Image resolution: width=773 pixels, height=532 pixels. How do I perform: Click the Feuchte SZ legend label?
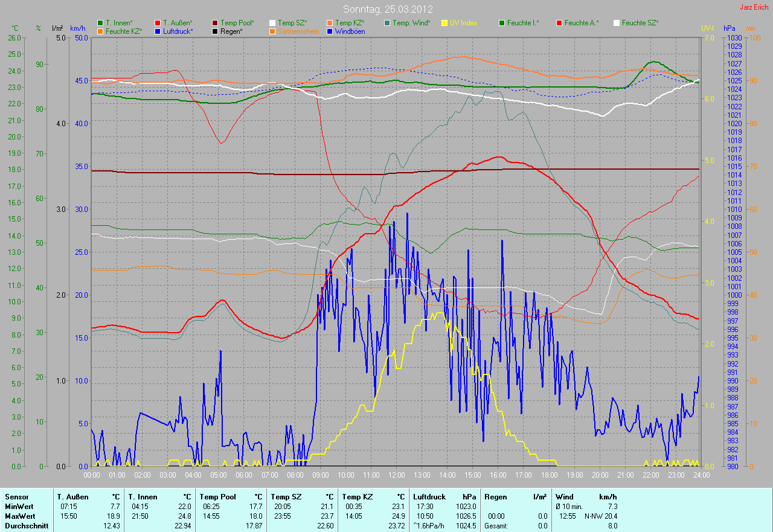pyautogui.click(x=640, y=23)
